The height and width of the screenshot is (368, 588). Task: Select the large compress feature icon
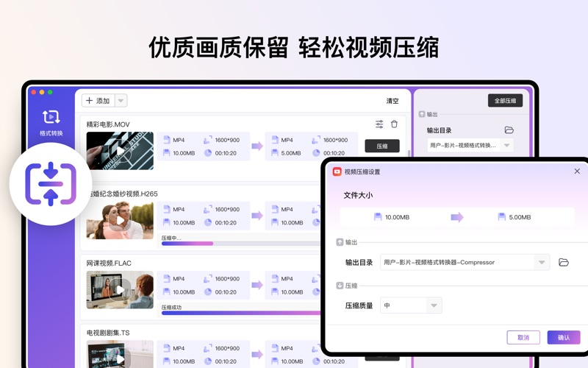tap(51, 184)
